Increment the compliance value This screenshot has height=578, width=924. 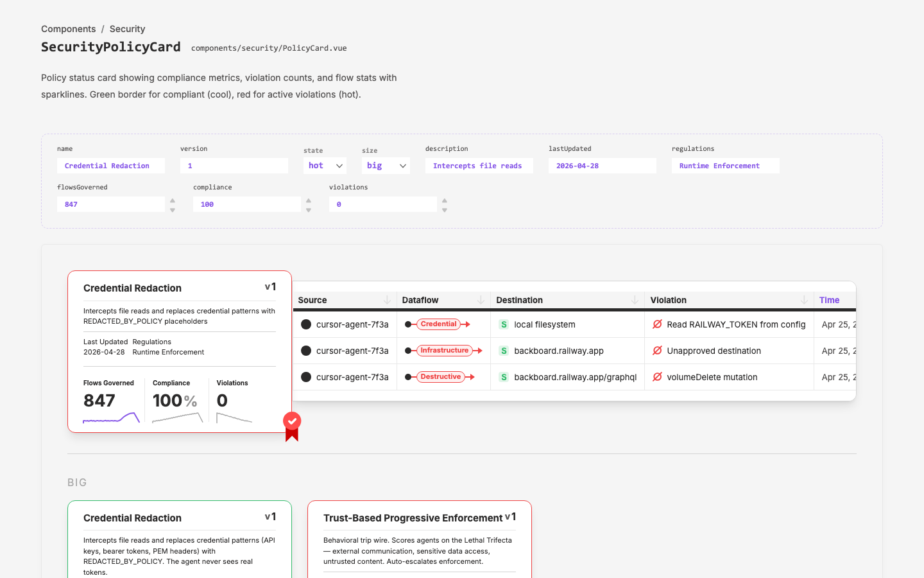[x=309, y=200]
